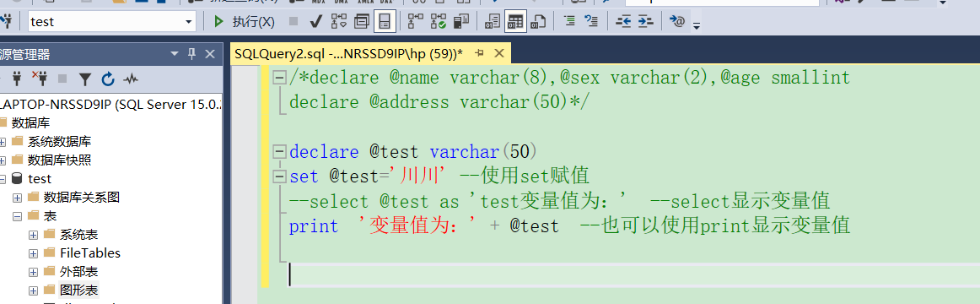Screen dimensions: 980x304
Task: Specify values for template parameters
Action: click(677, 22)
